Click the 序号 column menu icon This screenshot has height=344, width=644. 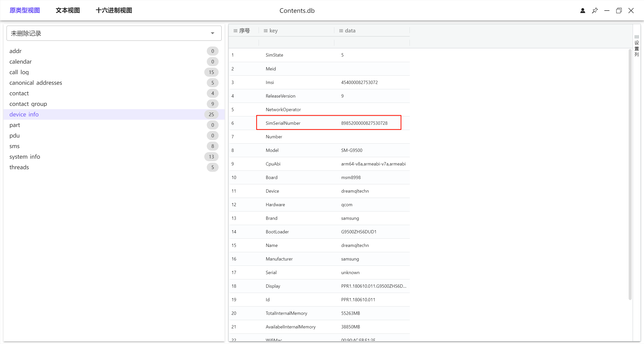point(235,31)
